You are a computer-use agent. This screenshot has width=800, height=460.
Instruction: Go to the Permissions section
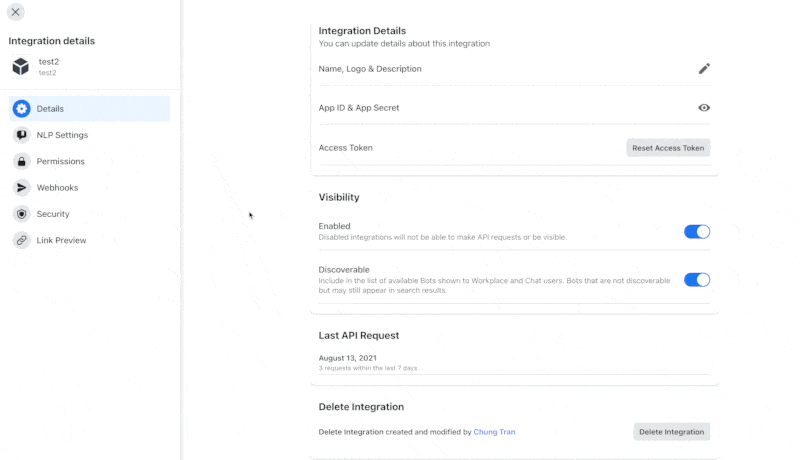coord(89,161)
